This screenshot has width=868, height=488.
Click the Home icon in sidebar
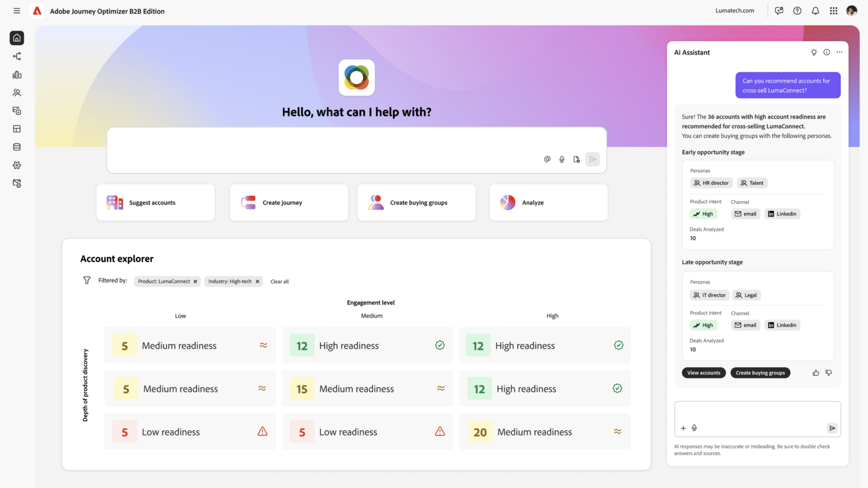click(17, 38)
